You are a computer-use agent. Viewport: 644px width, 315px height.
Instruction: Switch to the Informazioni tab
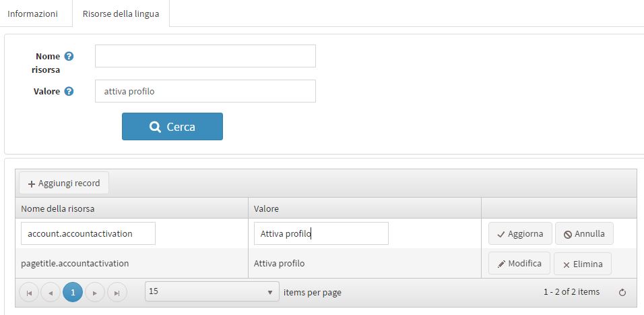pos(32,13)
